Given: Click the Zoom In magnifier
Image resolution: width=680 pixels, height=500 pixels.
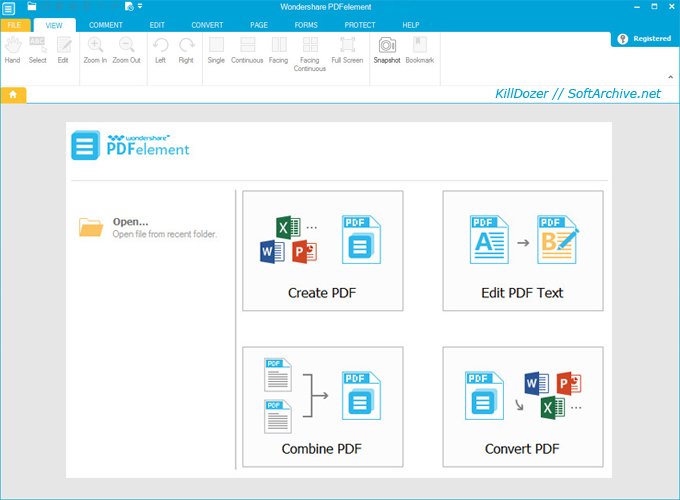Looking at the screenshot, I should point(95,50).
